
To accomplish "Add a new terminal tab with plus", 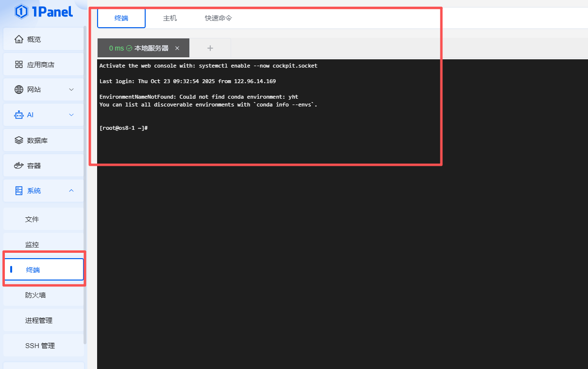I will point(210,48).
